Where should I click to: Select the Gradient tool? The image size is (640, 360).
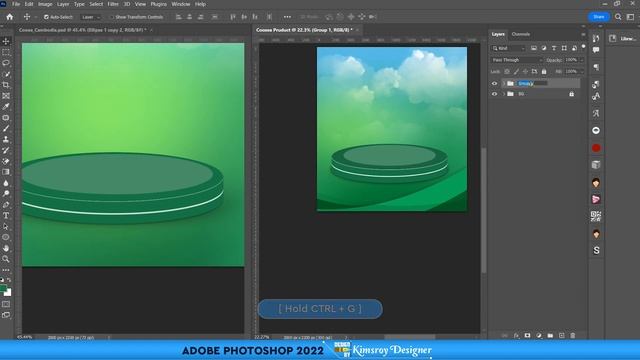(x=6, y=172)
